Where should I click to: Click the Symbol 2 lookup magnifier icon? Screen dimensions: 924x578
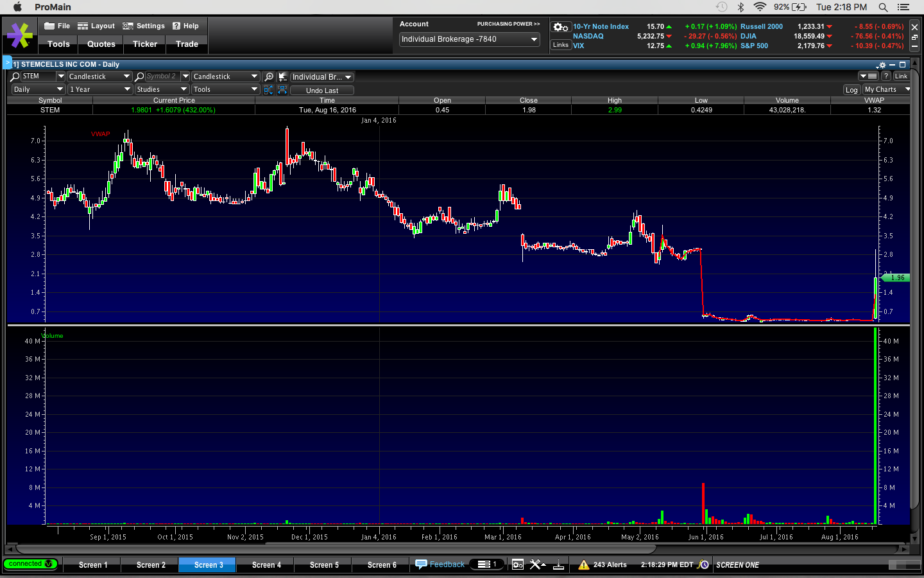click(139, 76)
